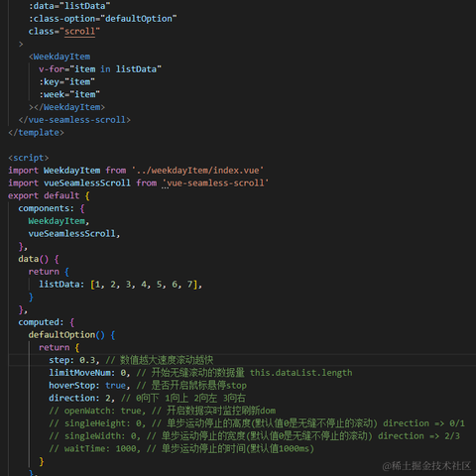Click the :data="listData" attribute line
Screen dimensions: 476x476
tap(69, 6)
